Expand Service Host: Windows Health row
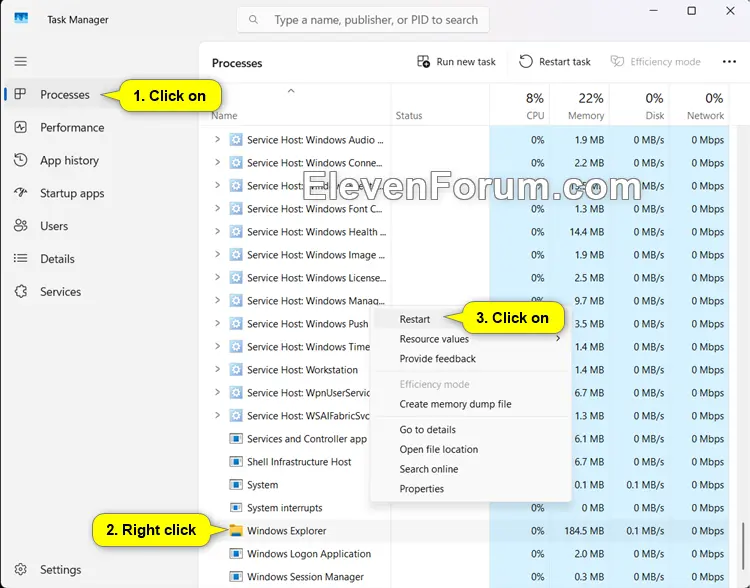The height and width of the screenshot is (588, 750). coord(218,231)
